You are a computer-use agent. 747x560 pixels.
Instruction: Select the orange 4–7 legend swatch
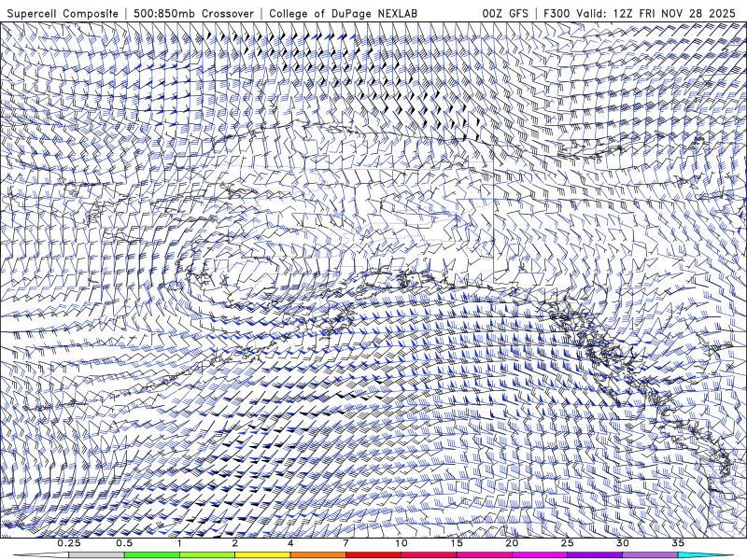click(x=318, y=555)
